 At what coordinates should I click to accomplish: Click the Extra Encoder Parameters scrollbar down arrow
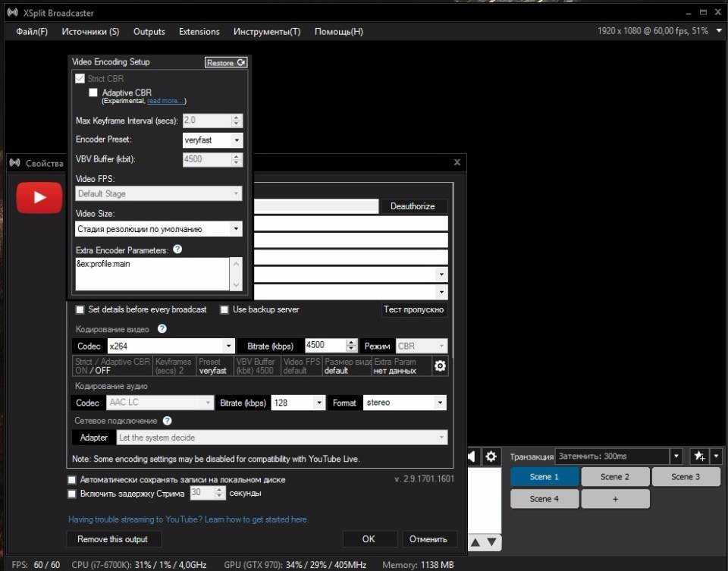pos(237,284)
